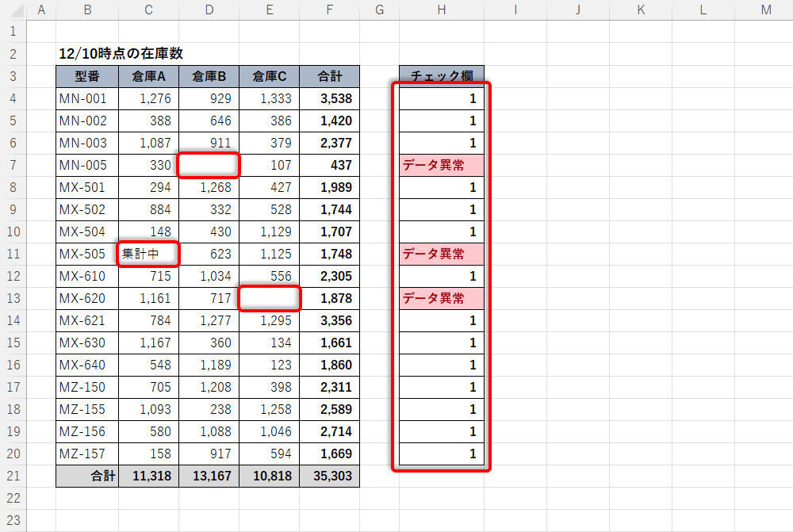
Task: Click the 型番 header cell
Action: point(87,76)
